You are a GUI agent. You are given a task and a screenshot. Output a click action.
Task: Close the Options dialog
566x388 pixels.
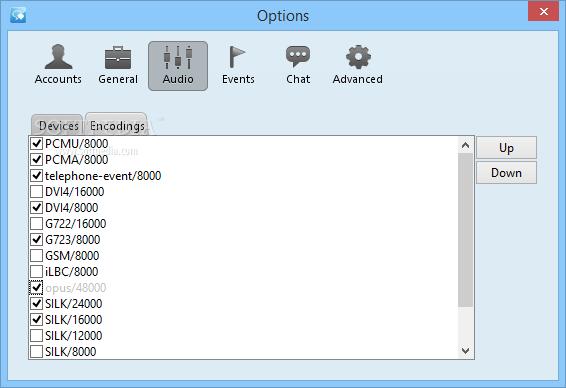point(543,12)
